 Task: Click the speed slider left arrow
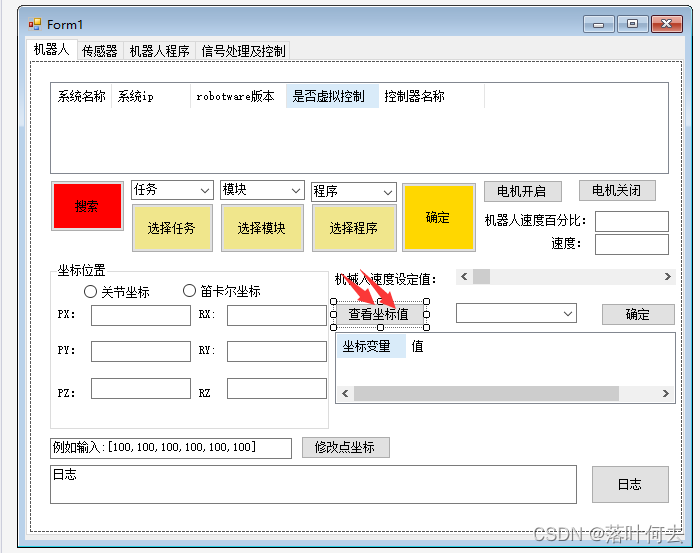coord(464,277)
